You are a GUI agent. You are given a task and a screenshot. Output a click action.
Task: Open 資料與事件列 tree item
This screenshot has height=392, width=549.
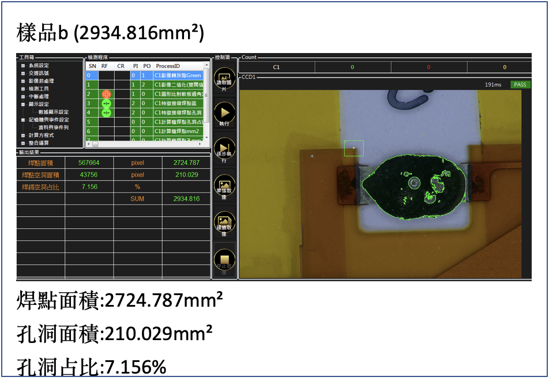click(x=53, y=127)
